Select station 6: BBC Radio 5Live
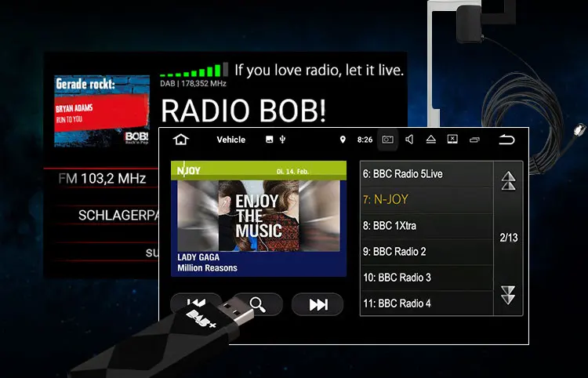The image size is (588, 378). (x=426, y=174)
